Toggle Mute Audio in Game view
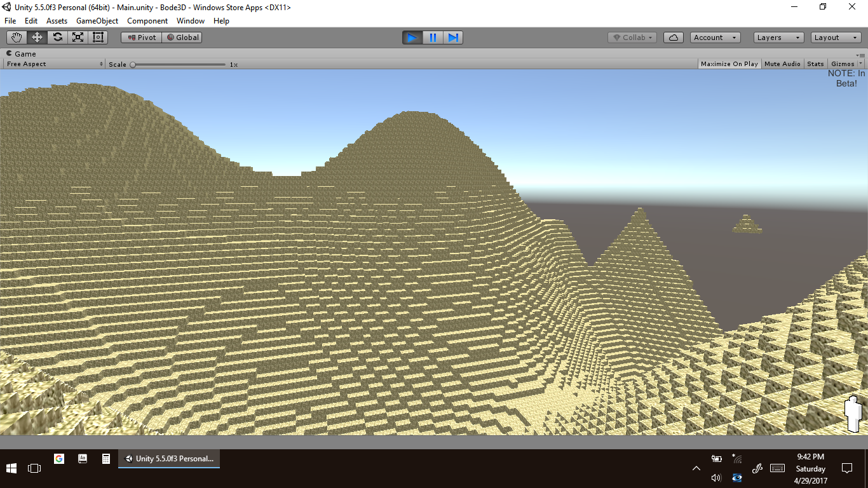Screen dimensions: 868x488 click(782, 64)
